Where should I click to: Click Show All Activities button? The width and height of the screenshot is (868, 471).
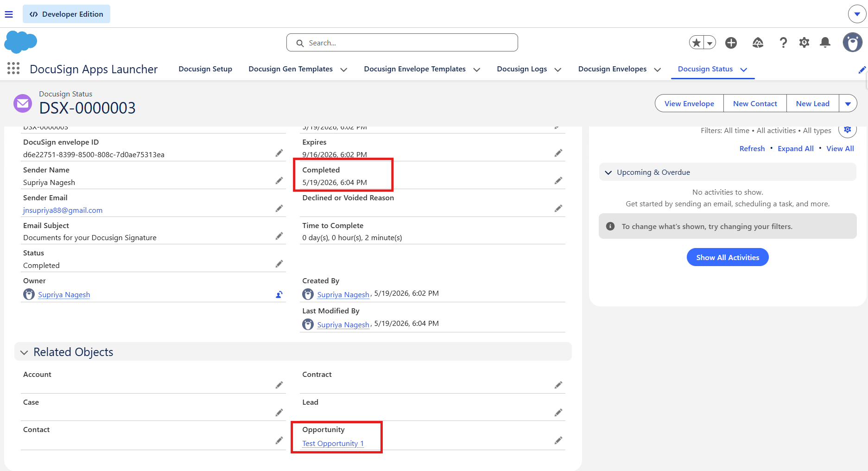click(x=728, y=257)
